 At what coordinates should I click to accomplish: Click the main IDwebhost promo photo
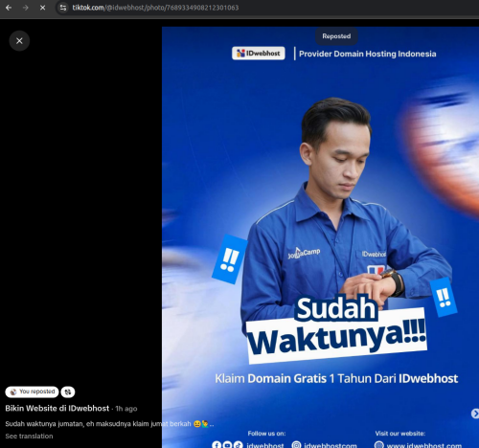coord(320,237)
